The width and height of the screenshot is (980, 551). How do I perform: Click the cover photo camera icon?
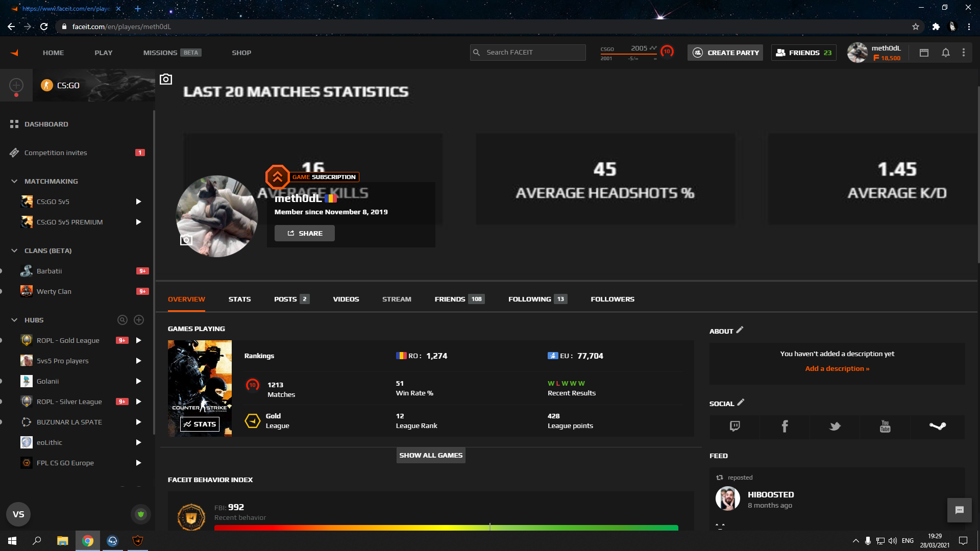point(166,79)
